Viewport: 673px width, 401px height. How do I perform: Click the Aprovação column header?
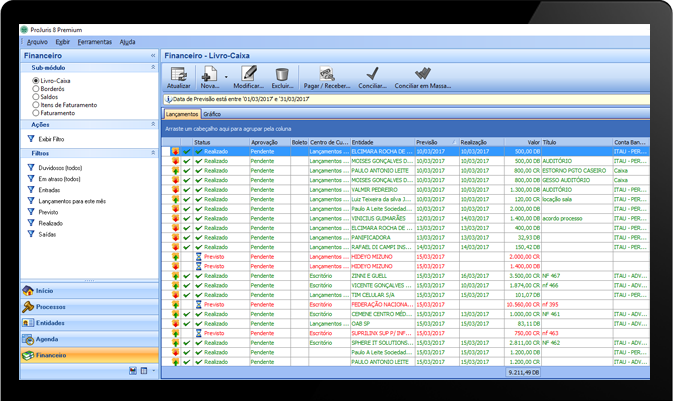[270, 142]
